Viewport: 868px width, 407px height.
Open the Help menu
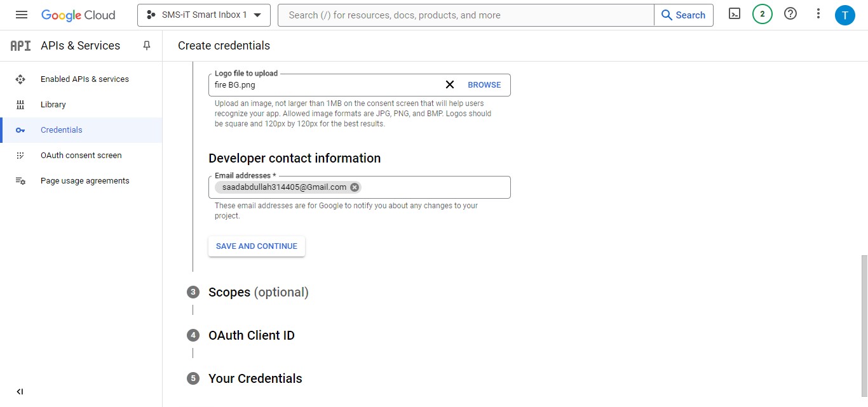[x=790, y=13]
